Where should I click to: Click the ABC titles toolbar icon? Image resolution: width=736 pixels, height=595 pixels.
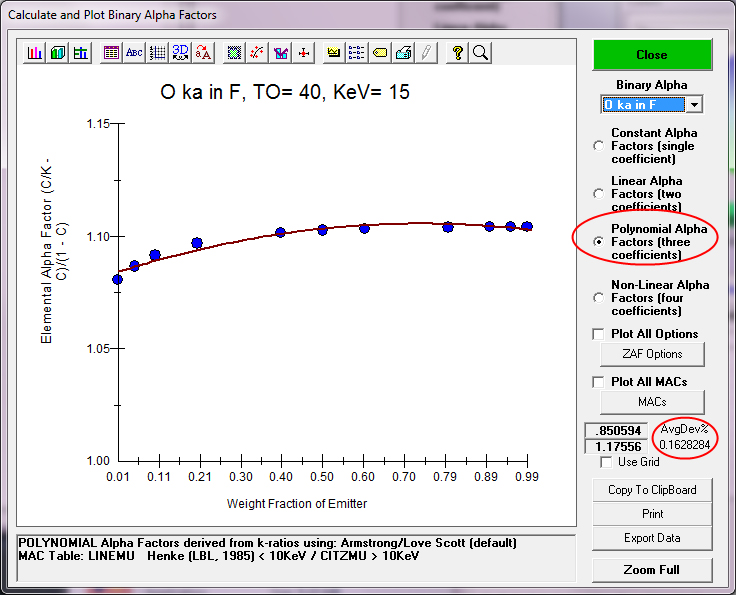click(134, 53)
